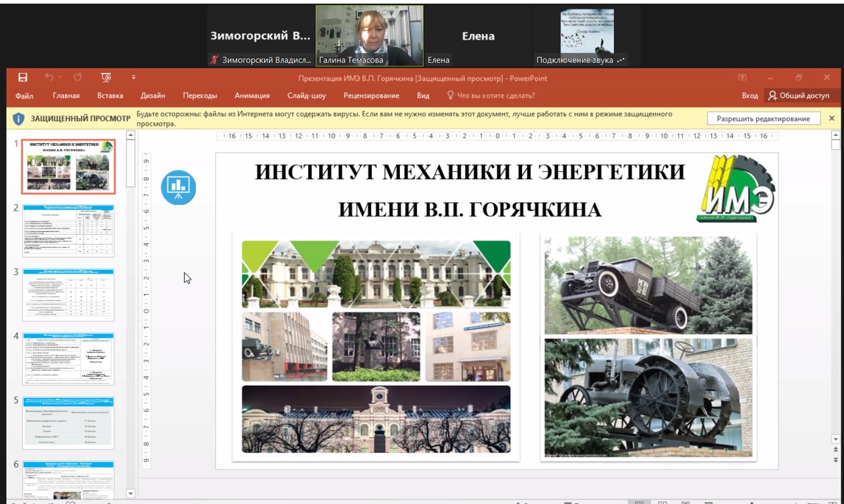Open the Файл menu
The height and width of the screenshot is (504, 844).
(x=24, y=95)
